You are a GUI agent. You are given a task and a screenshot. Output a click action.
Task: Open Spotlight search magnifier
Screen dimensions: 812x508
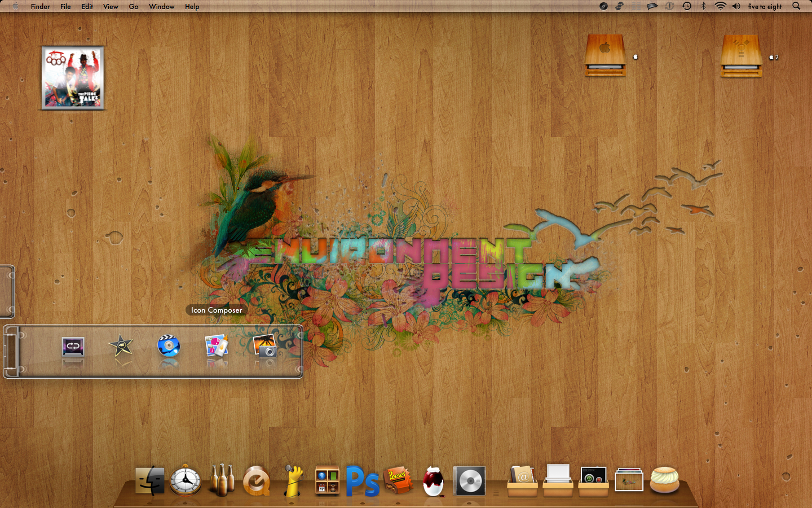coord(796,6)
